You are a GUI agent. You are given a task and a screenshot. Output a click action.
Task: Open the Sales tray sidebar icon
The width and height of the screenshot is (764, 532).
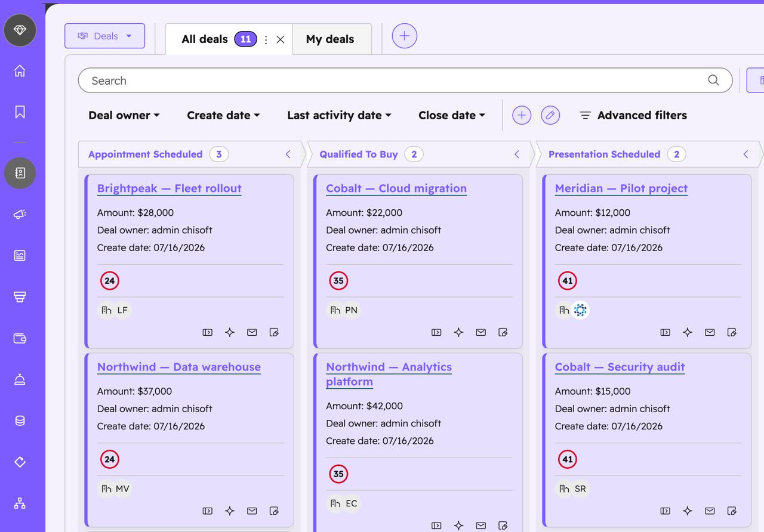(20, 297)
